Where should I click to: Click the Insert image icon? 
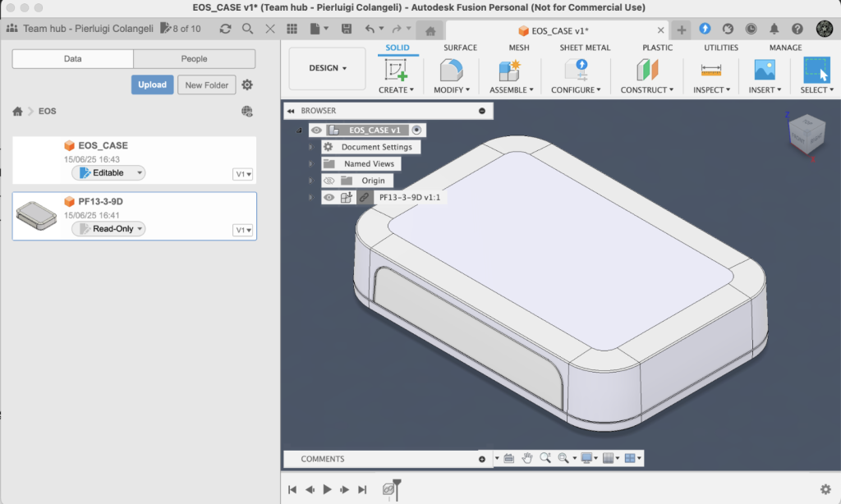pos(765,70)
